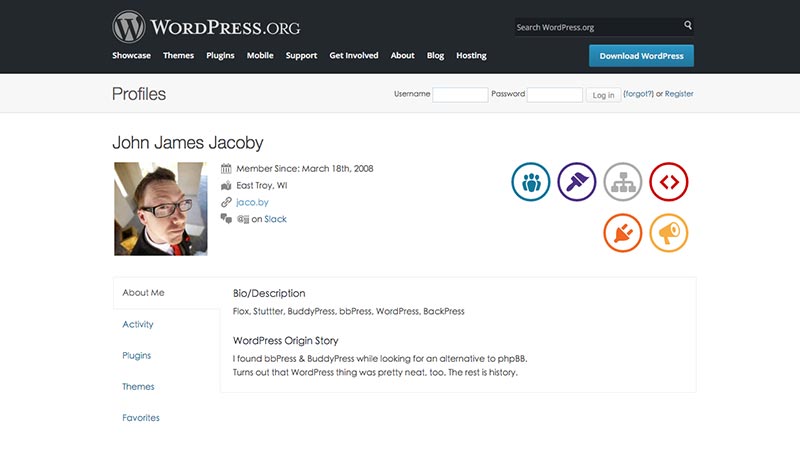Go to the Blog page
Viewport: 800px width, 450px height.
click(x=435, y=55)
